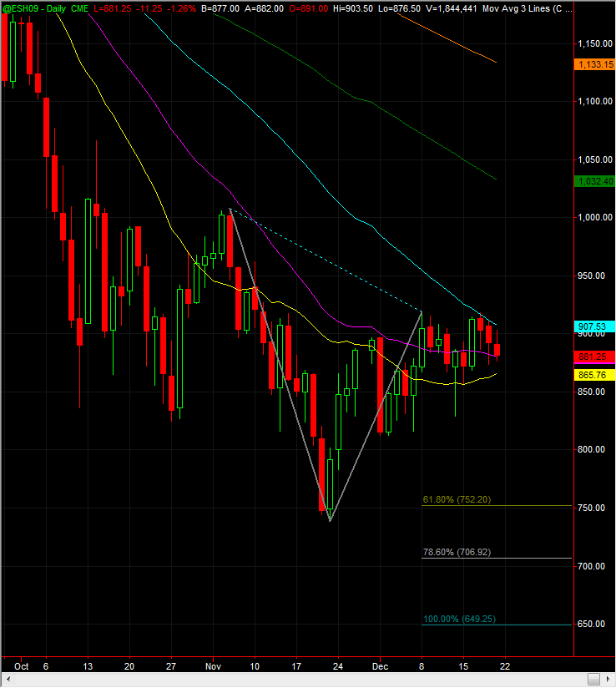The image size is (616, 688).
Task: Click the 1,000.00 price axis label
Action: [595, 217]
